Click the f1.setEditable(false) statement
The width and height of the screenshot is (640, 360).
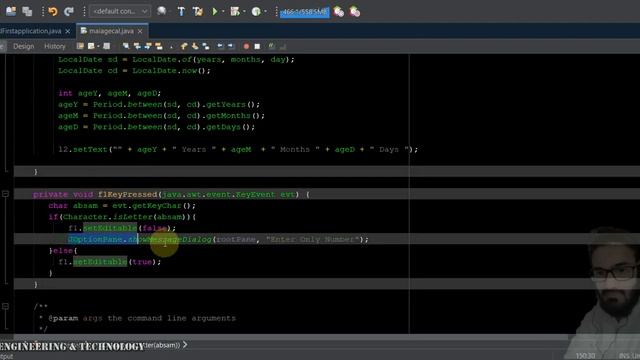click(x=122, y=228)
